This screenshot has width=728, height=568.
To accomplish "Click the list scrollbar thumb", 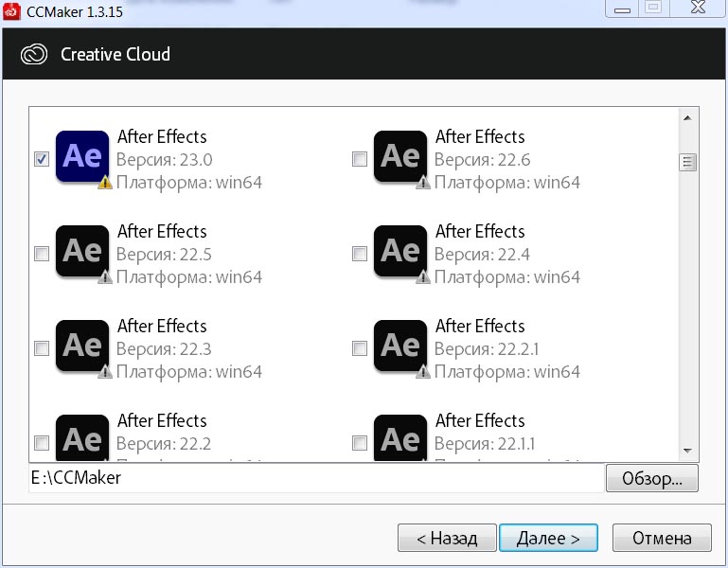I will pyautogui.click(x=687, y=163).
